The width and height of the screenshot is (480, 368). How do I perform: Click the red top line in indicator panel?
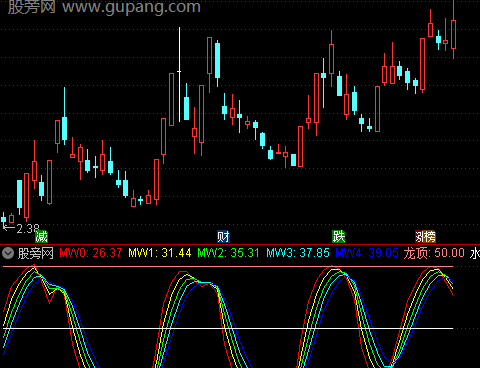click(x=228, y=267)
